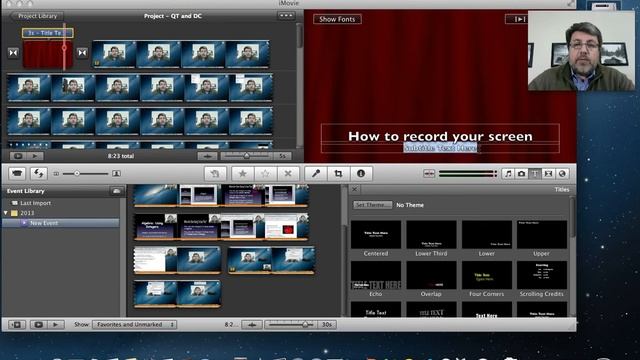Select the 2013 folder row
This screenshot has width=640, height=360.
pyautogui.click(x=27, y=213)
